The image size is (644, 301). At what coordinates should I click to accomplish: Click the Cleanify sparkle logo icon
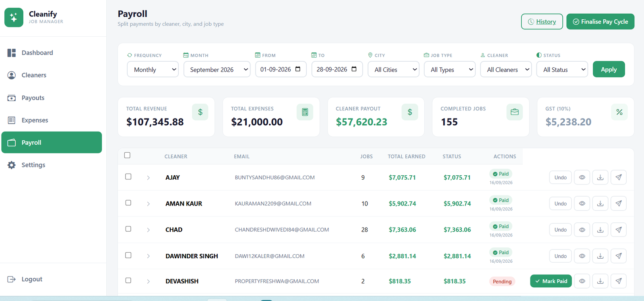pyautogui.click(x=14, y=18)
